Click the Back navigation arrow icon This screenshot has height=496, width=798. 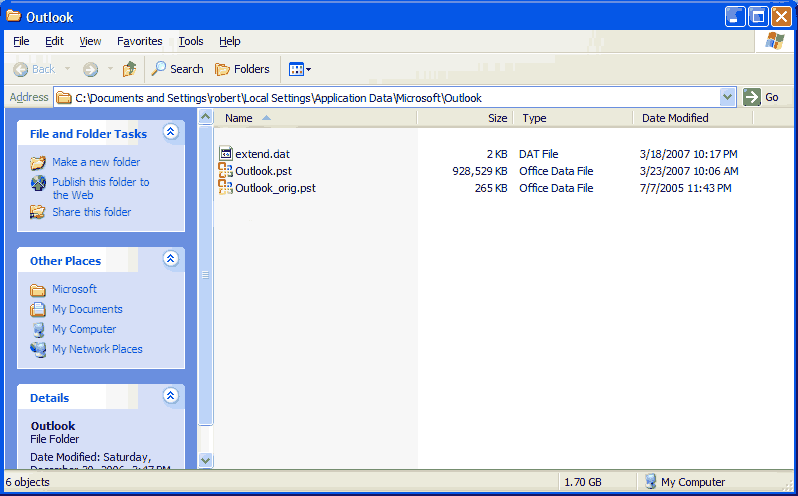point(20,69)
